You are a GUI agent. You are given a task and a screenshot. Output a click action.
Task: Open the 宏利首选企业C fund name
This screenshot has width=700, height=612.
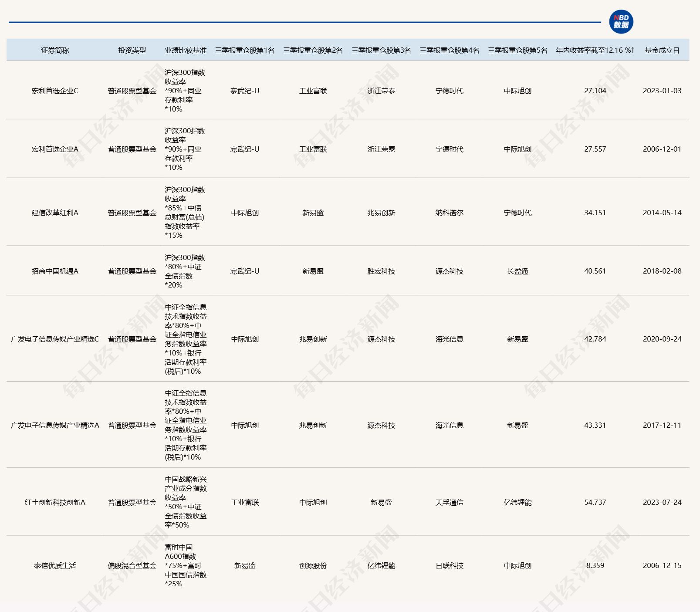55,91
